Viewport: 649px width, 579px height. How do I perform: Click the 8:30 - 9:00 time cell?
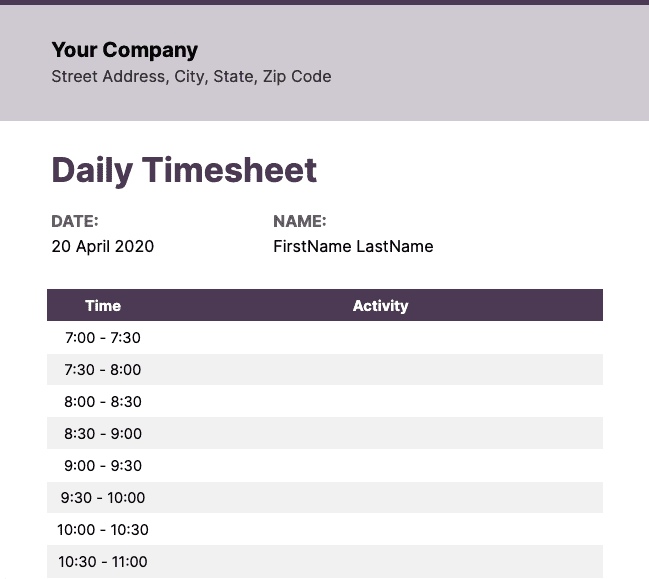click(103, 434)
